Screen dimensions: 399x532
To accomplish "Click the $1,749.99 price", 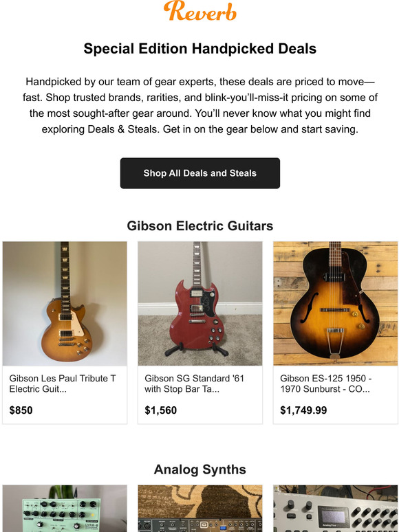I will [303, 410].
